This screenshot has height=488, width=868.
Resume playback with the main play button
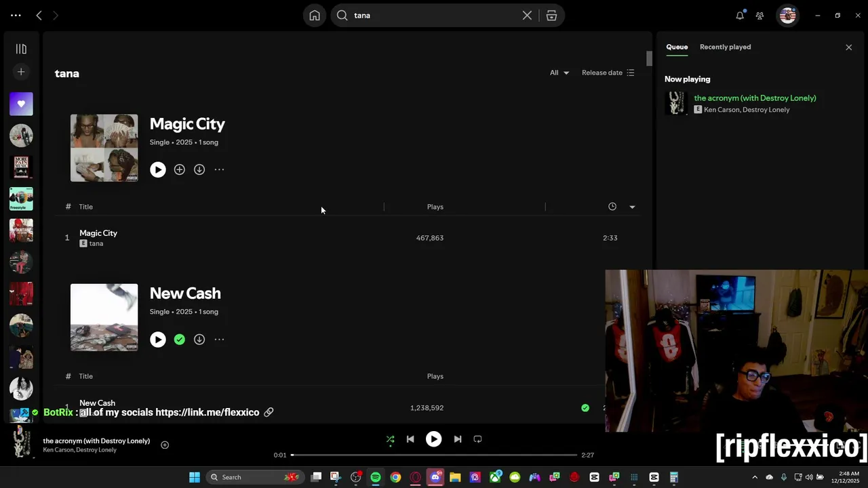click(x=433, y=439)
